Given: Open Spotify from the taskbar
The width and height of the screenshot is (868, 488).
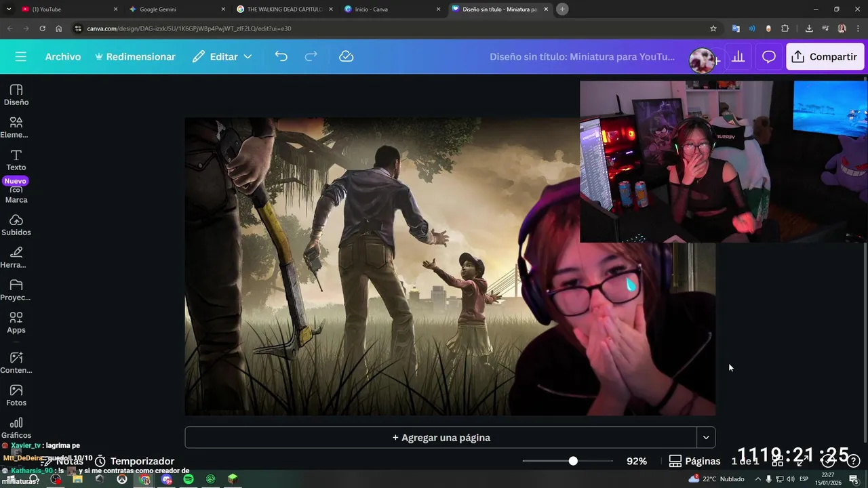Looking at the screenshot, I should pos(189,479).
